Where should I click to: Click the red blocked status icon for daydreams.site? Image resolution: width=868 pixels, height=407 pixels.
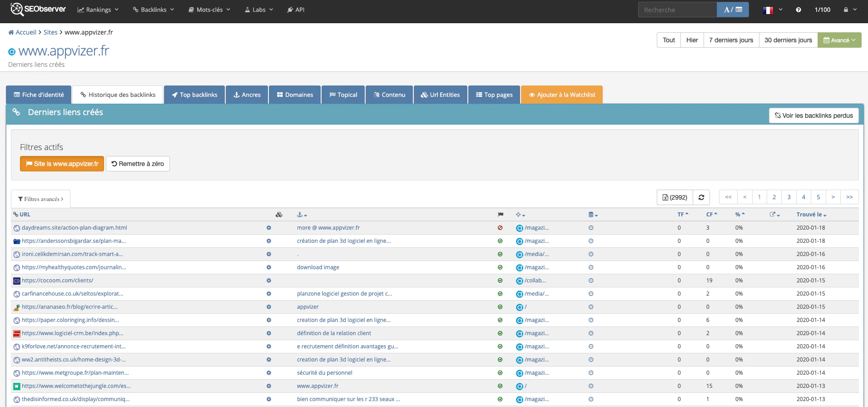point(500,228)
